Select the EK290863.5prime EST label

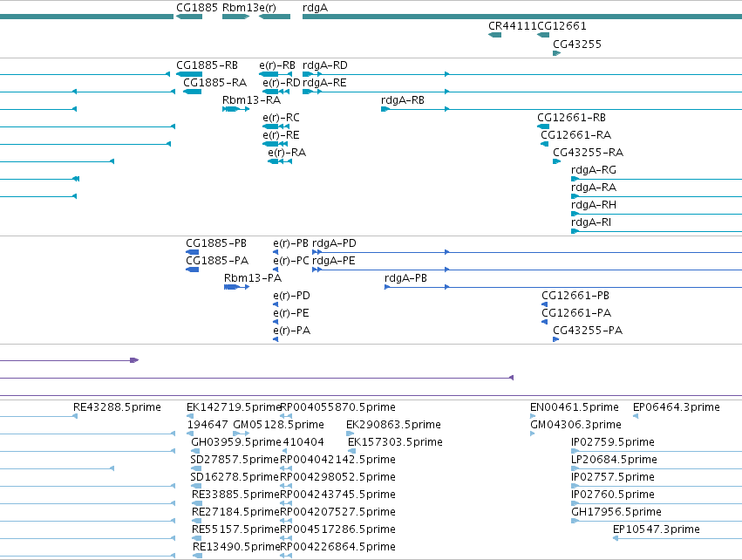click(x=394, y=425)
